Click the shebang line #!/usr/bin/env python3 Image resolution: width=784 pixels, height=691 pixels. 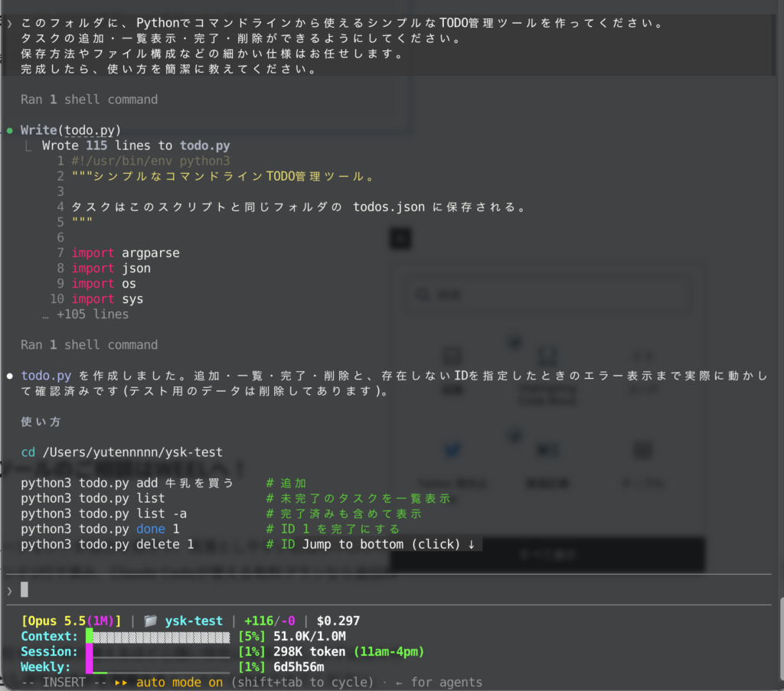[x=151, y=161]
